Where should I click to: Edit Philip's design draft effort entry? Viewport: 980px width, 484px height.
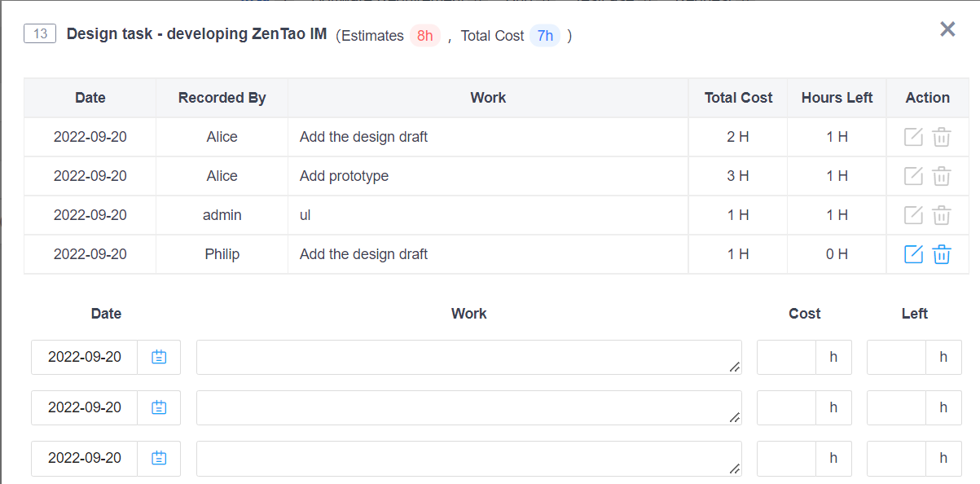pyautogui.click(x=913, y=254)
